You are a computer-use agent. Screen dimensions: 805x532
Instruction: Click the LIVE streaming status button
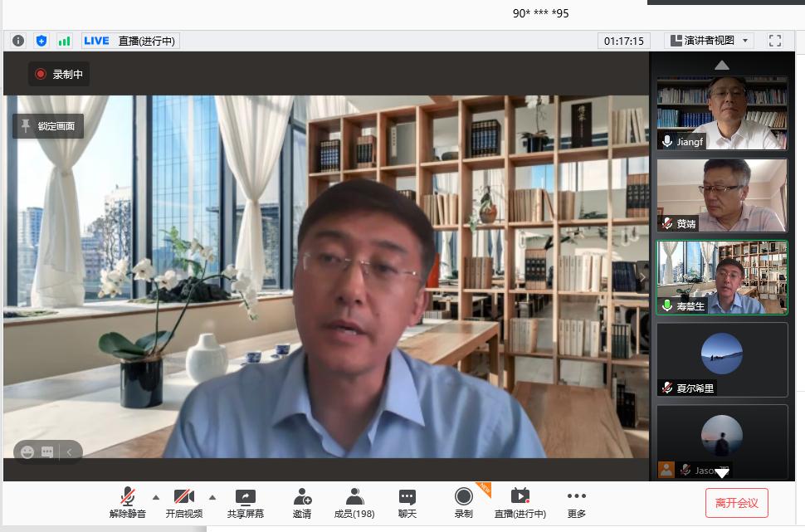pyautogui.click(x=129, y=41)
